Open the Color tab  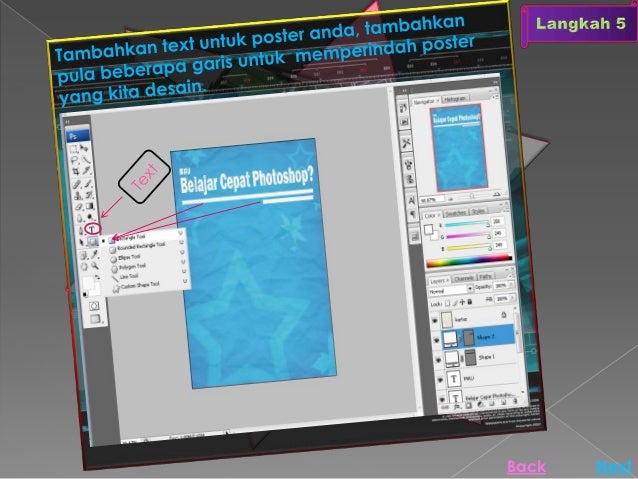431,216
